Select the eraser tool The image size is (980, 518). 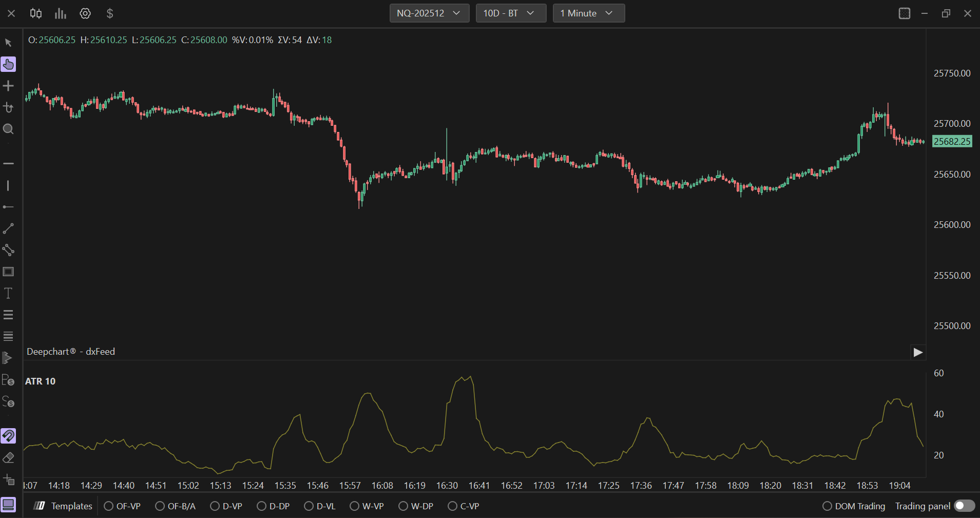[x=8, y=457]
